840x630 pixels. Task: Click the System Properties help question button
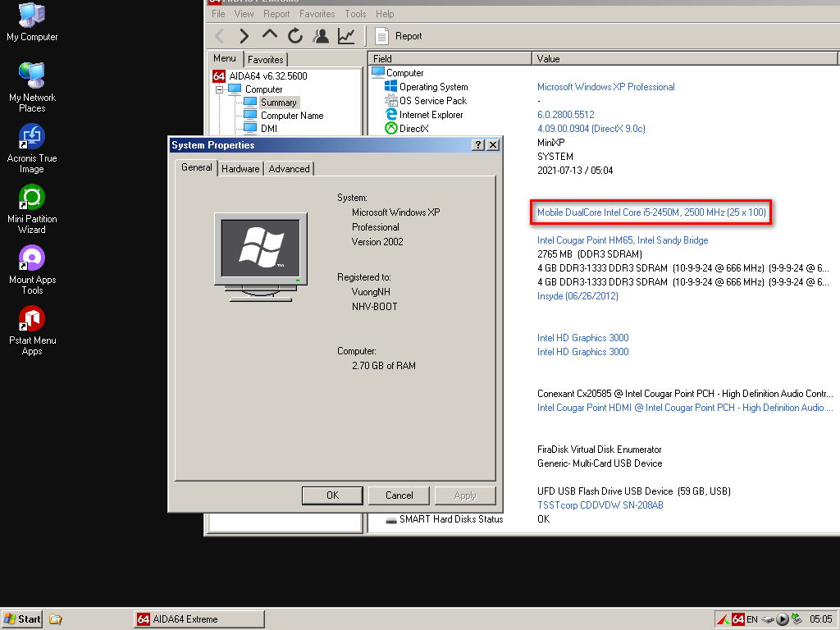478,144
